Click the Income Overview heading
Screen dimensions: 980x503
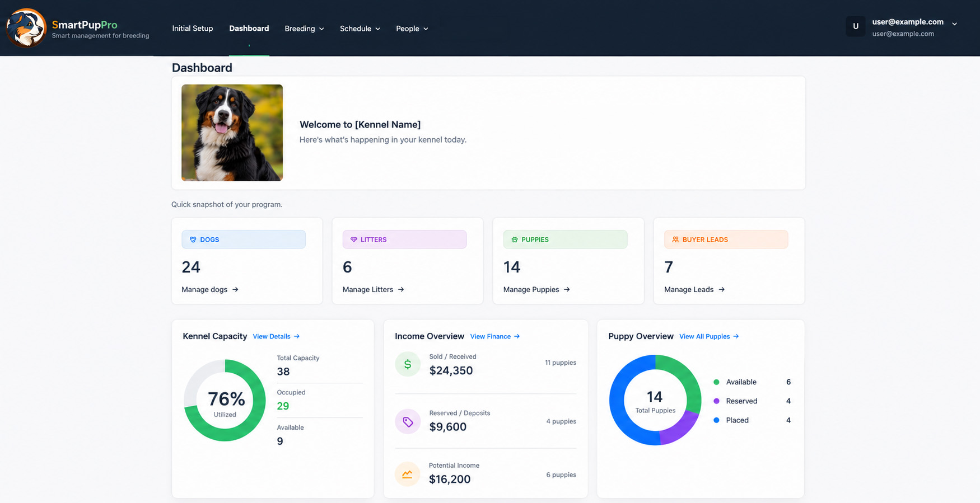click(430, 336)
